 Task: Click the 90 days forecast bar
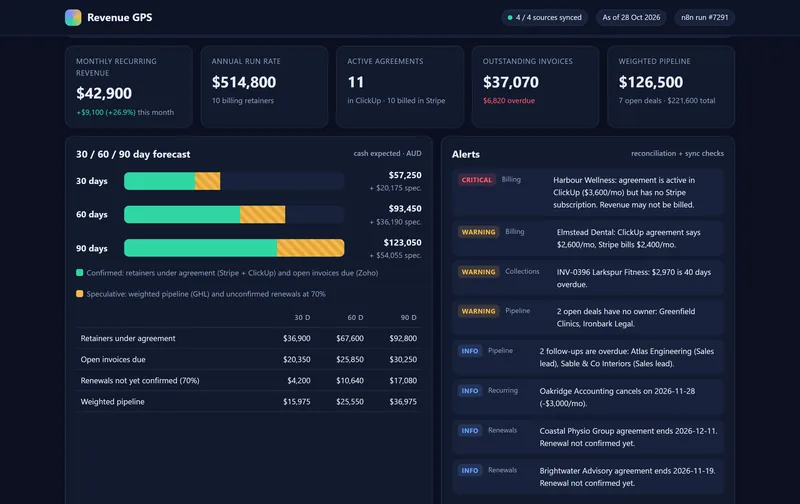click(x=234, y=248)
